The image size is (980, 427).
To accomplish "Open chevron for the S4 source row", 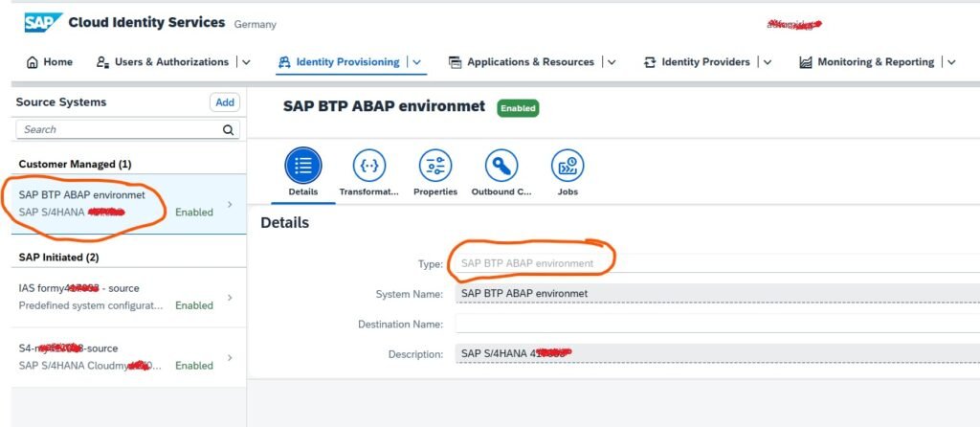I will tap(230, 358).
